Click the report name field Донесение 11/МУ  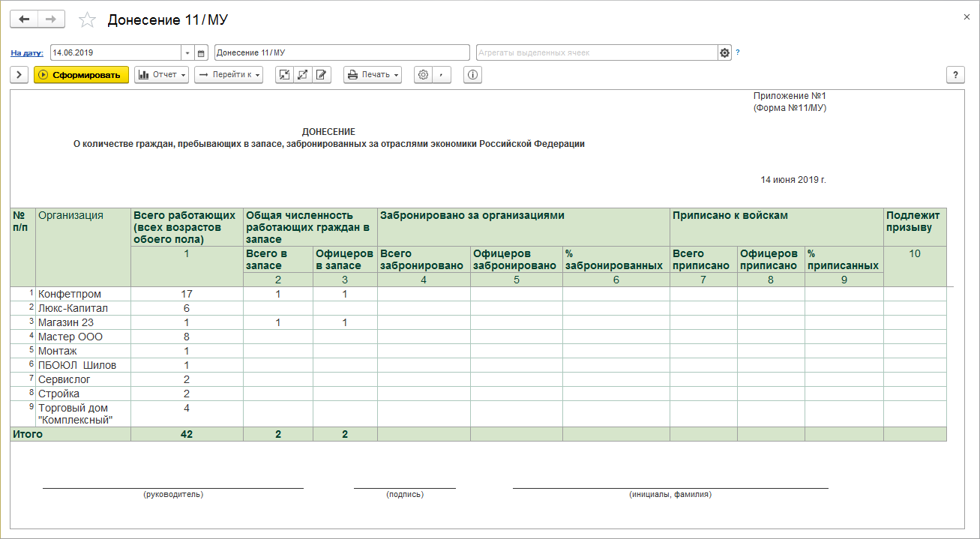[341, 52]
